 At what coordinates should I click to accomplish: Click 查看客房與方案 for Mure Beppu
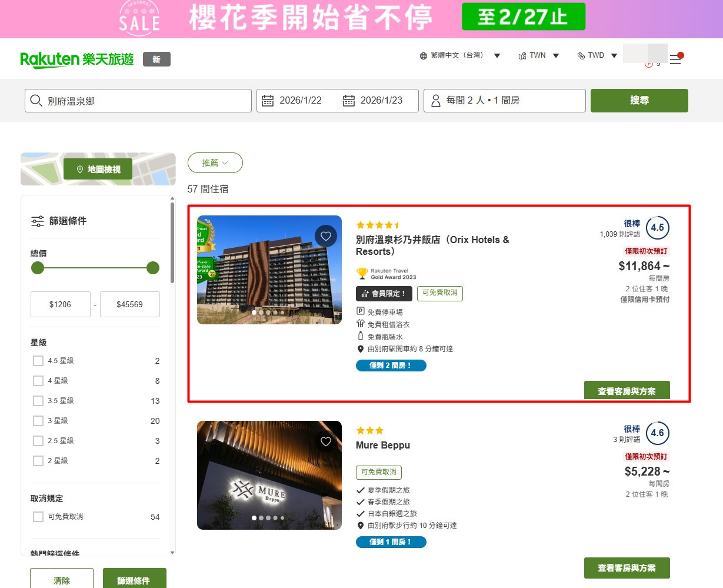coord(627,568)
